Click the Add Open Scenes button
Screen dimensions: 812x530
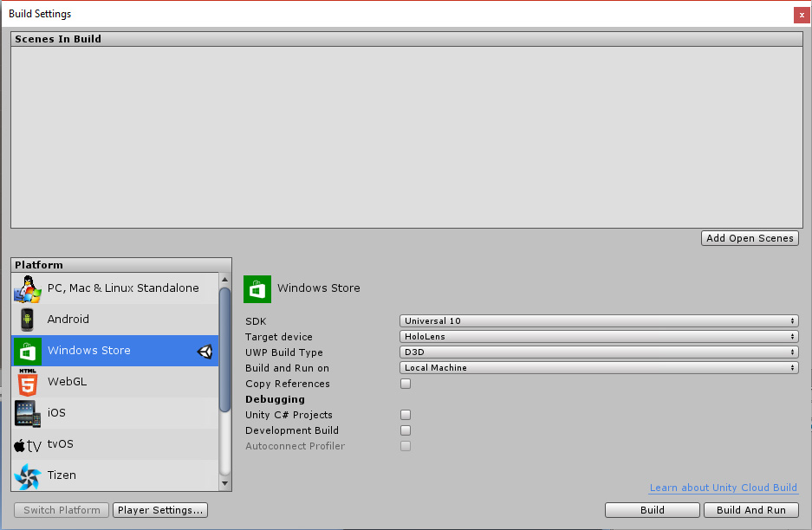750,238
